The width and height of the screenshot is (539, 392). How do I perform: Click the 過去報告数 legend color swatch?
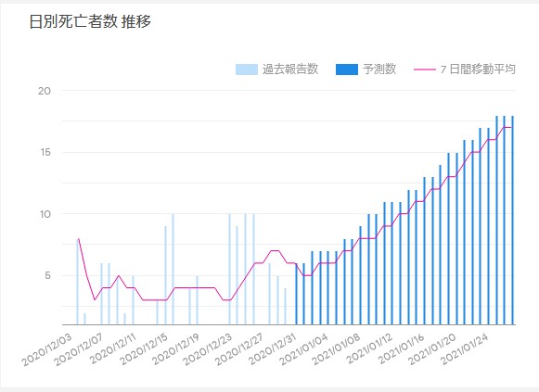247,70
